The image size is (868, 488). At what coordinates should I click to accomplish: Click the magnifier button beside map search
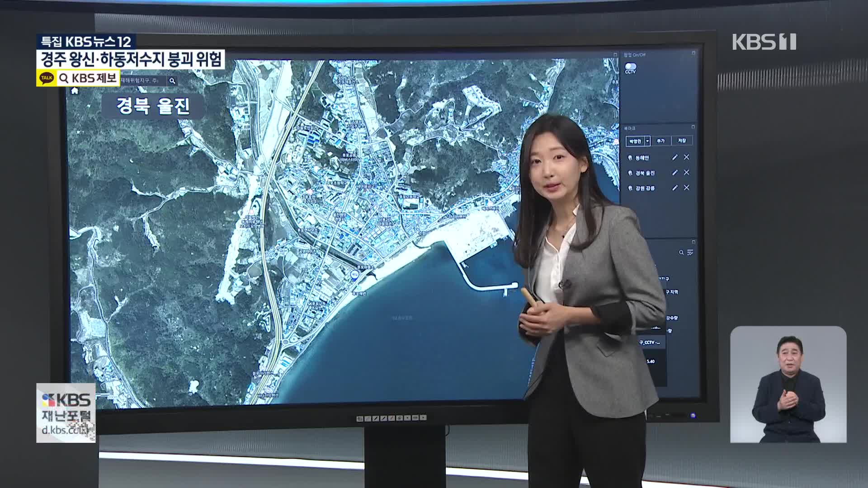pos(172,81)
